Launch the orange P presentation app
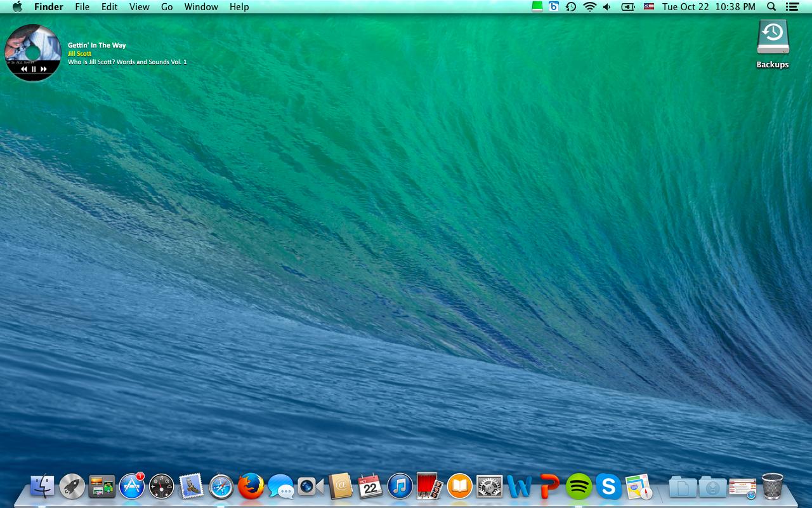Image resolution: width=812 pixels, height=508 pixels. pos(549,487)
